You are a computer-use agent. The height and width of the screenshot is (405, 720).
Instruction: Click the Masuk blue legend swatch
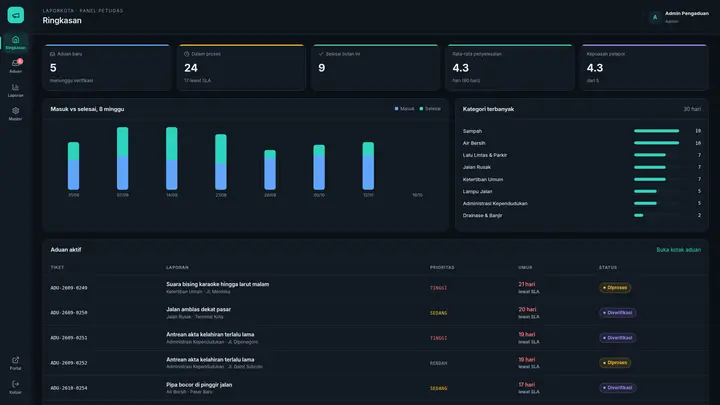396,109
